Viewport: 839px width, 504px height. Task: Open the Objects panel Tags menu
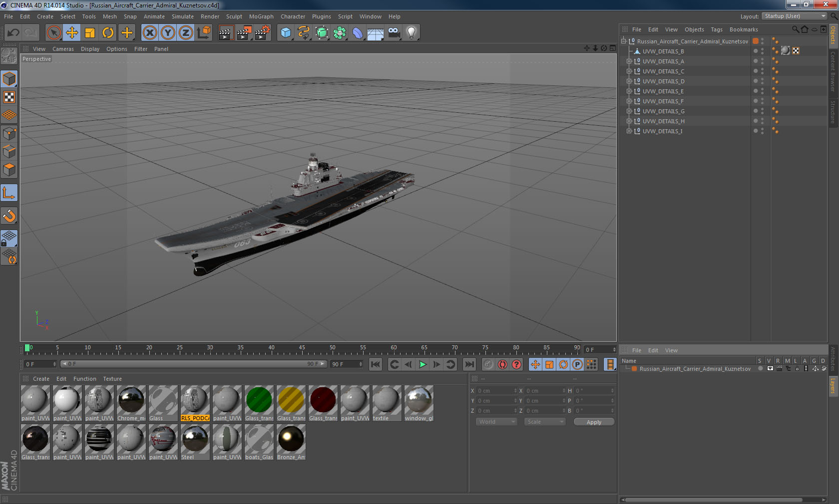pos(717,29)
